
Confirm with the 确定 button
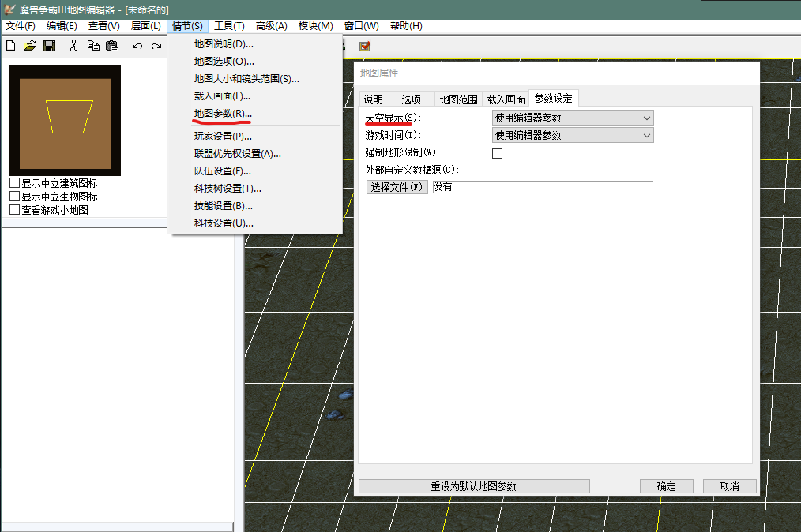point(667,486)
